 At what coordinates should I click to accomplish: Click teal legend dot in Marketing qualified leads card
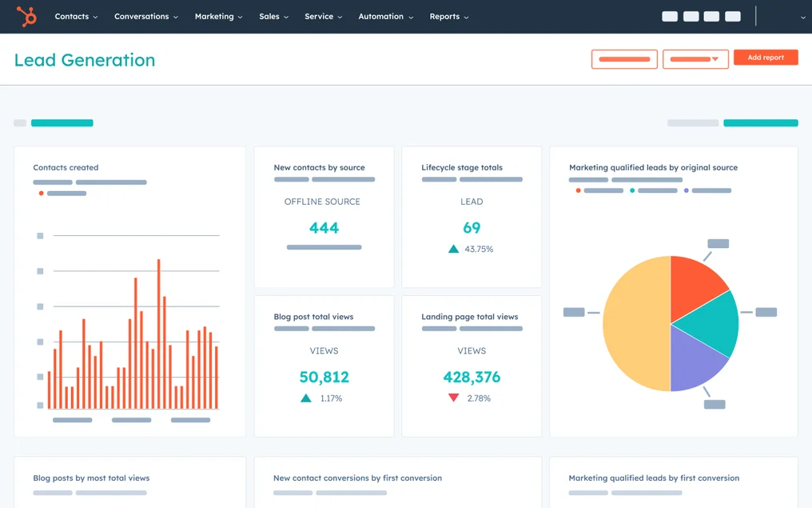pos(632,190)
